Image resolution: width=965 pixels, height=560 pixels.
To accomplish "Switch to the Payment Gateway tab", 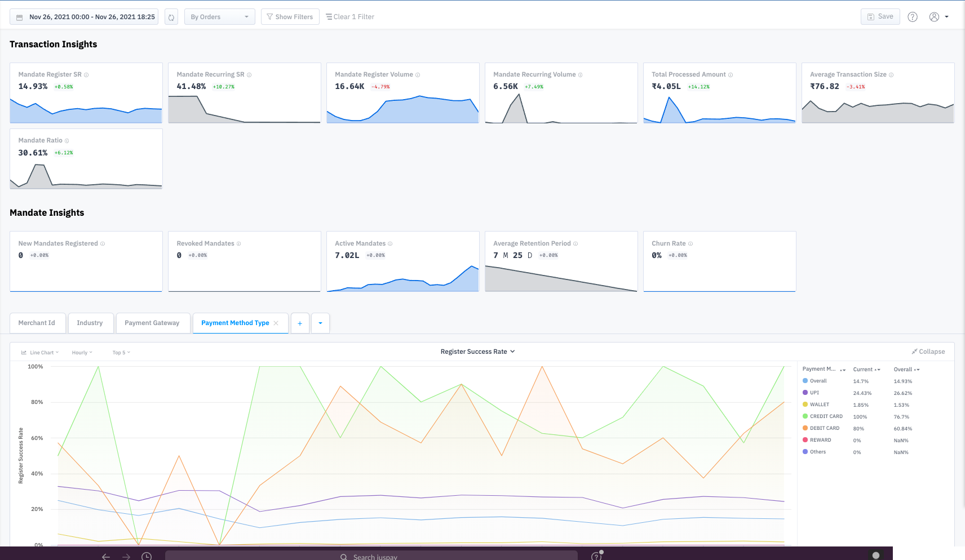I will [152, 323].
